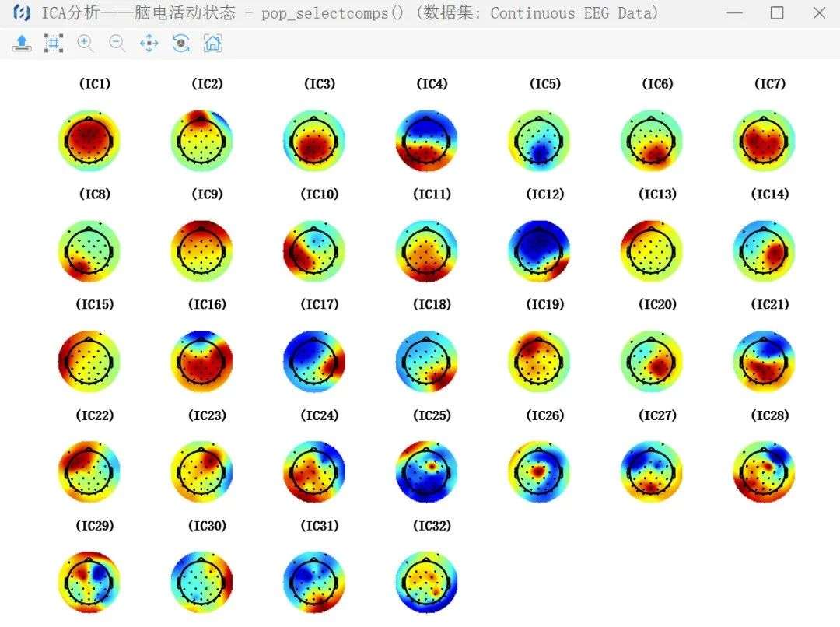
Task: Open the IC14 component plot
Action: pyautogui.click(x=764, y=251)
